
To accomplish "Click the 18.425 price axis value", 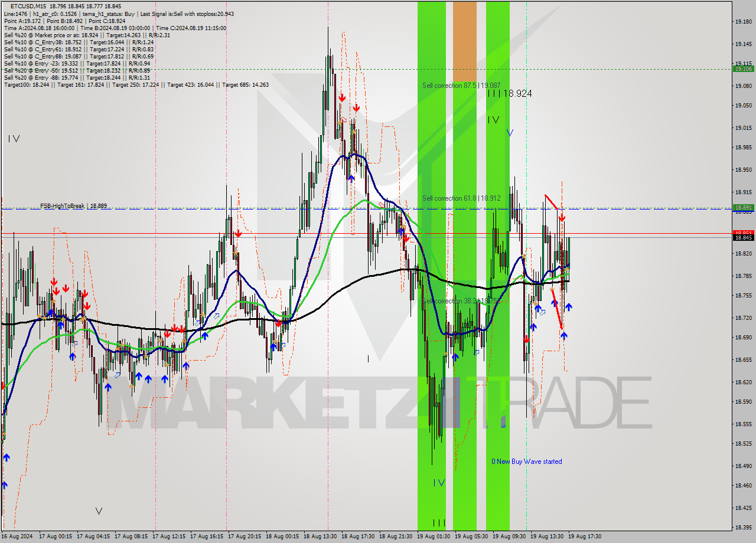I will click(742, 508).
